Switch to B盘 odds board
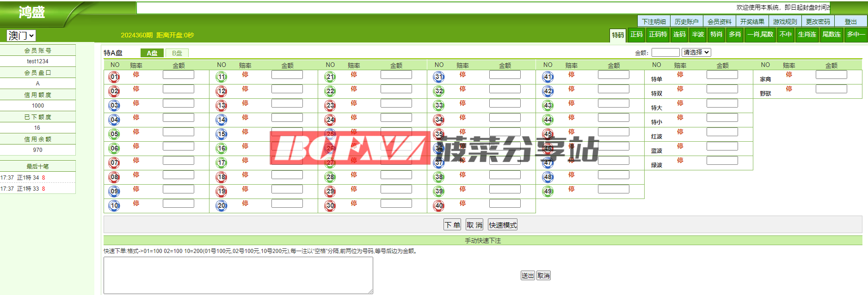Image resolution: width=868 pixels, height=295 pixels. 177,53
